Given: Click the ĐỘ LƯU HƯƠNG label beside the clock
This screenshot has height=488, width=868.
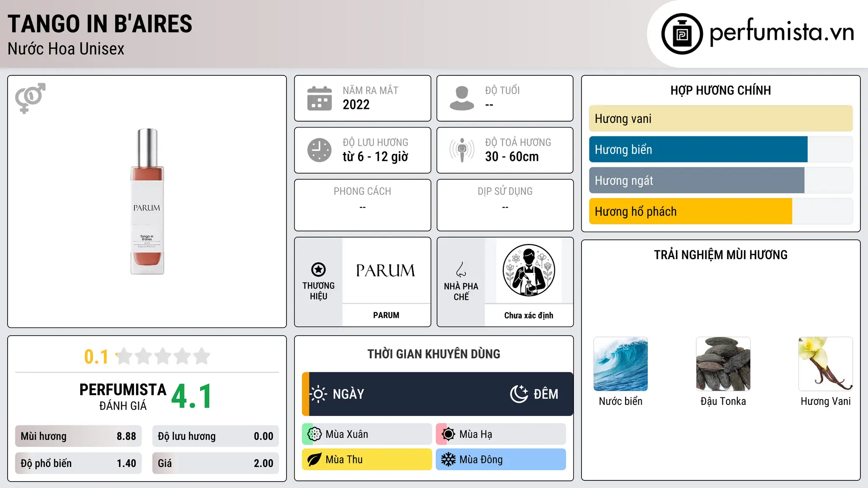Looking at the screenshot, I should (376, 142).
